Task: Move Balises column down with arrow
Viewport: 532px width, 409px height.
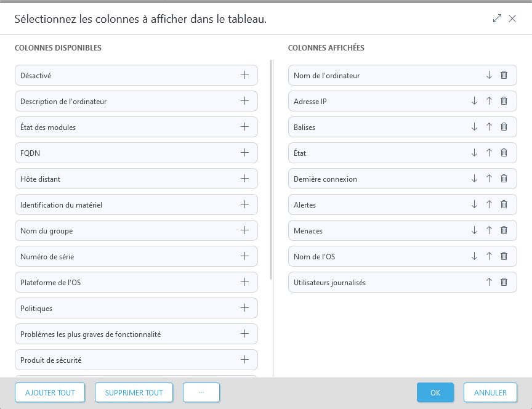Action: (474, 127)
